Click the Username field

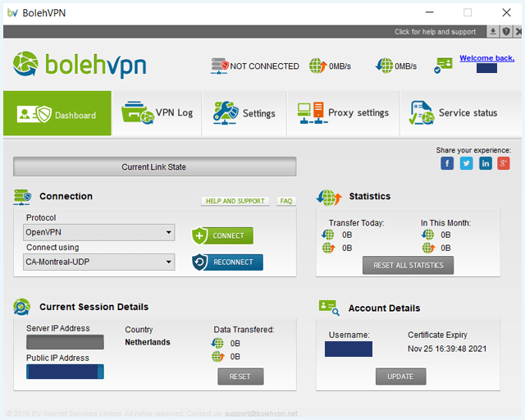[348, 349]
